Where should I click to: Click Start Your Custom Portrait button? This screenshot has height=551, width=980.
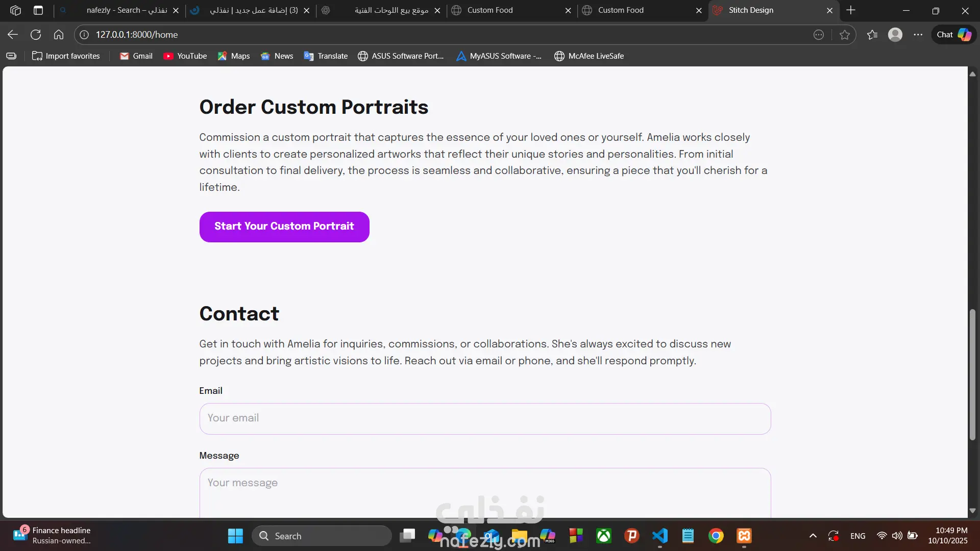pyautogui.click(x=284, y=227)
